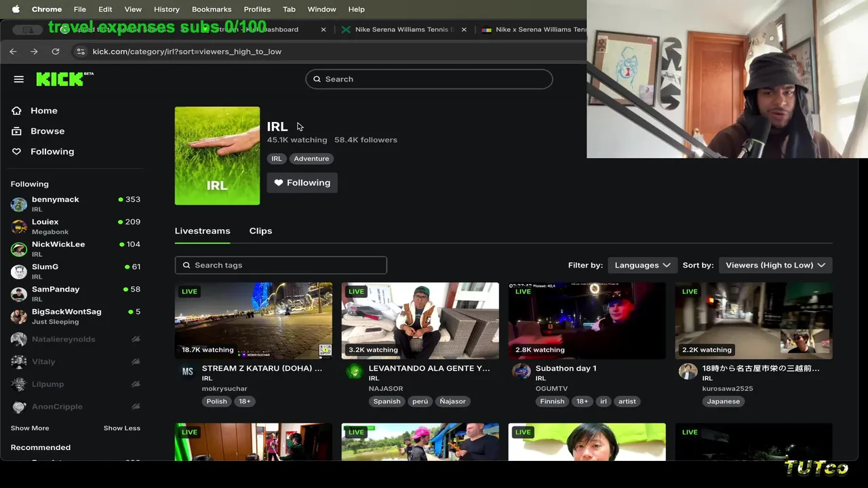Click mokrysuchar MS streamer avatar
Screen dimensions: 868x488
pos(188,371)
